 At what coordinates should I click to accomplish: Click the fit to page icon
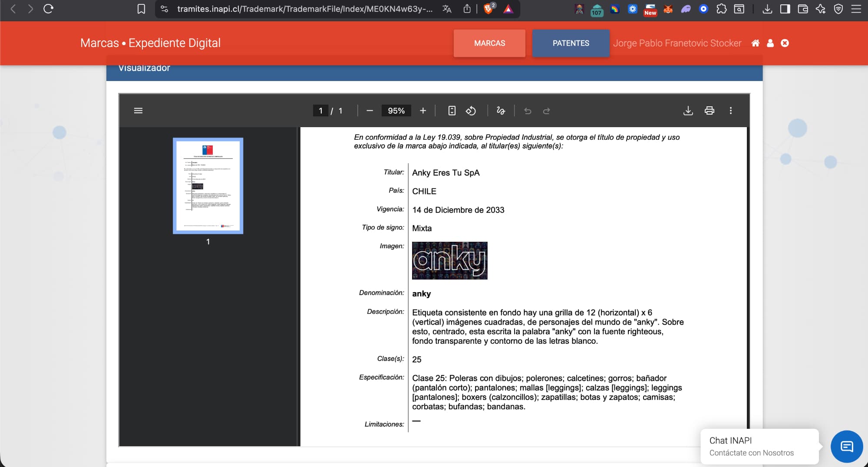[452, 111]
